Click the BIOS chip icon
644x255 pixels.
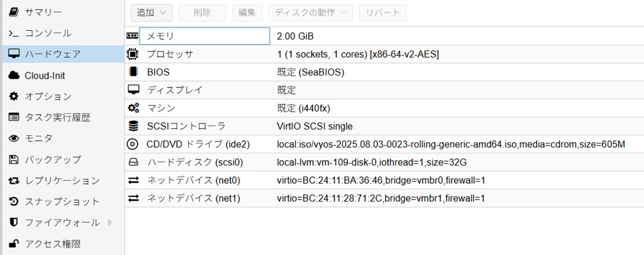(x=133, y=72)
